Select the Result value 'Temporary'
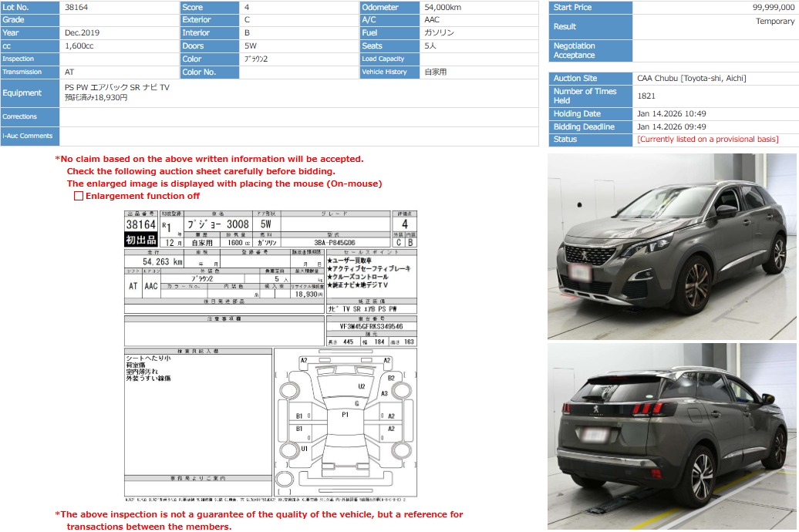This screenshot has width=799, height=532. 775,21
